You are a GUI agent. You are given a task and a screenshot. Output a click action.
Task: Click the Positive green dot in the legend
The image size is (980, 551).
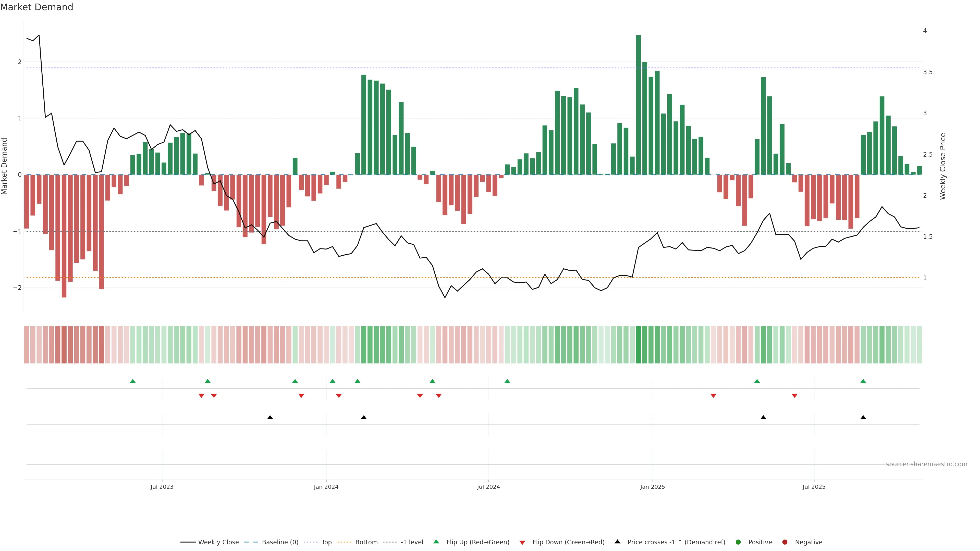tap(738, 542)
